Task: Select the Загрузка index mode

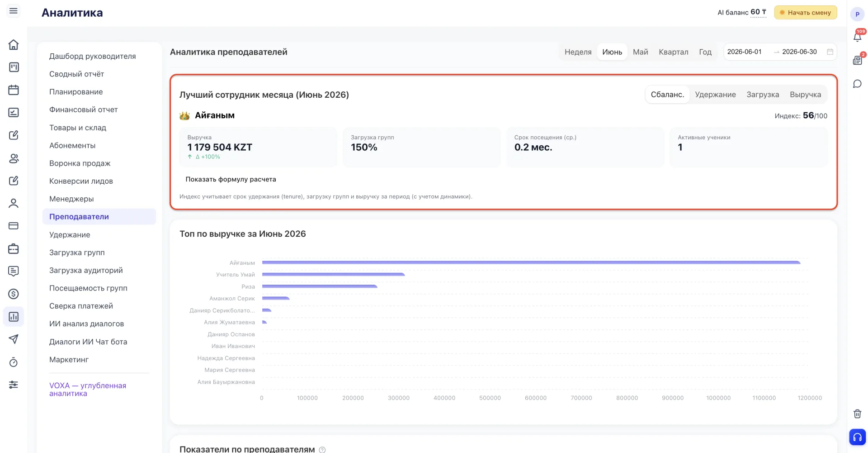Action: [x=763, y=95]
